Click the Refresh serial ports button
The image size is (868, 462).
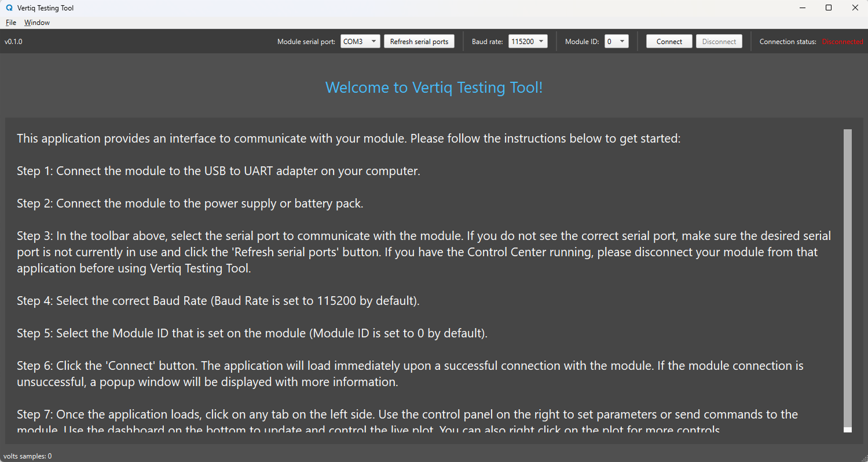(x=419, y=41)
